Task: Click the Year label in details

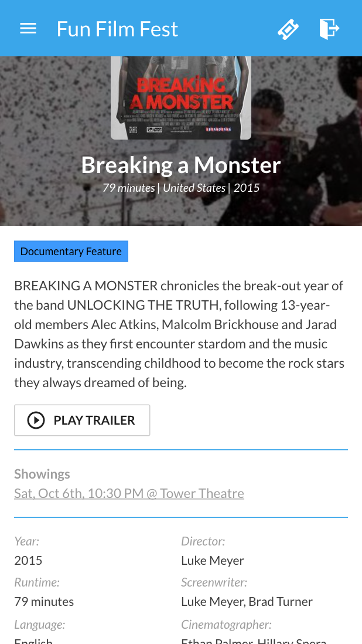Action: pyautogui.click(x=27, y=541)
